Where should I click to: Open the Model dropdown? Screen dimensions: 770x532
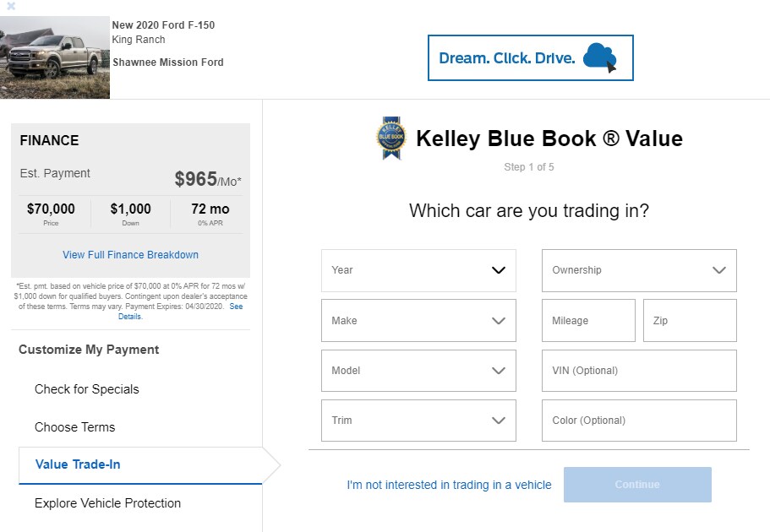tap(418, 371)
